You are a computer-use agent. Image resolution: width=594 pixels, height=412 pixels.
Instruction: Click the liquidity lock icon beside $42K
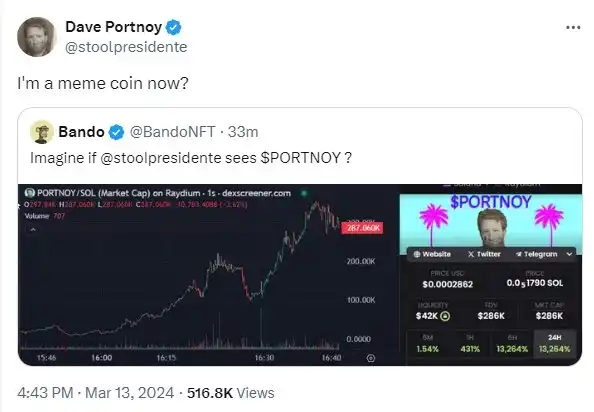[446, 316]
